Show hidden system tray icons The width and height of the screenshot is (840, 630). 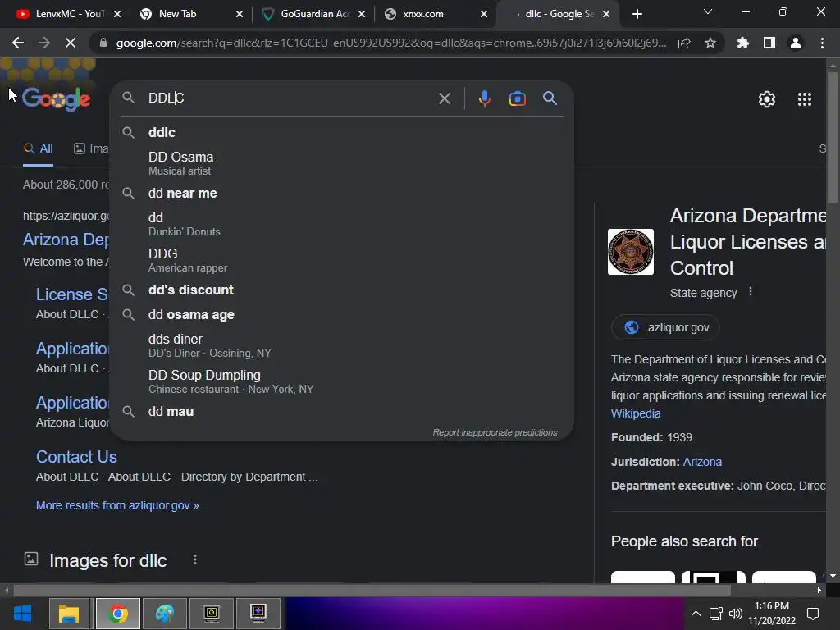[x=696, y=614]
